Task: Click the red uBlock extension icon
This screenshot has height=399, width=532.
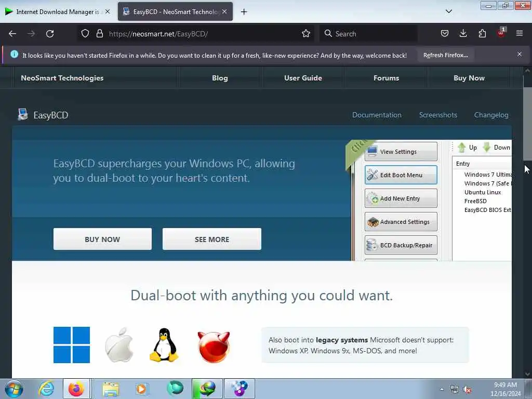Action: 501,33
